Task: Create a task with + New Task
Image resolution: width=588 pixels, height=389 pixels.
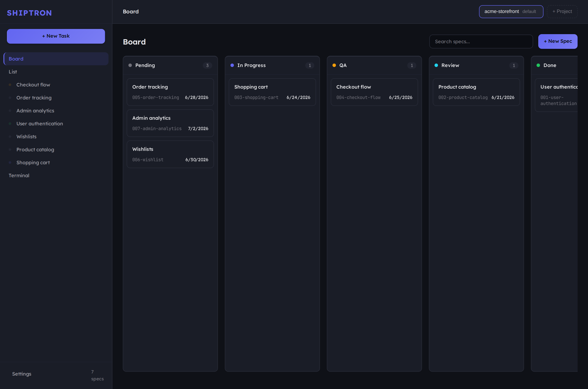Action: click(x=56, y=36)
